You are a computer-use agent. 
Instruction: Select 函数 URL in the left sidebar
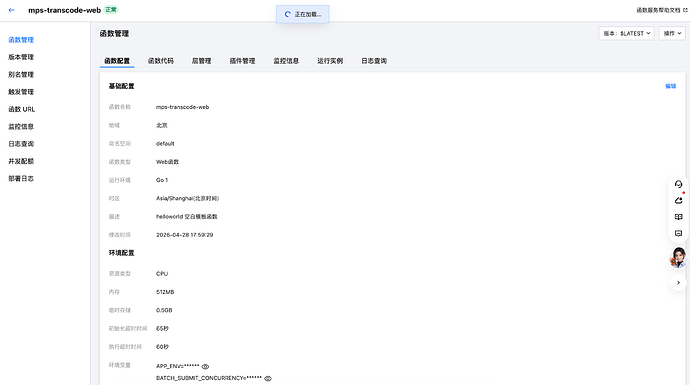point(22,109)
